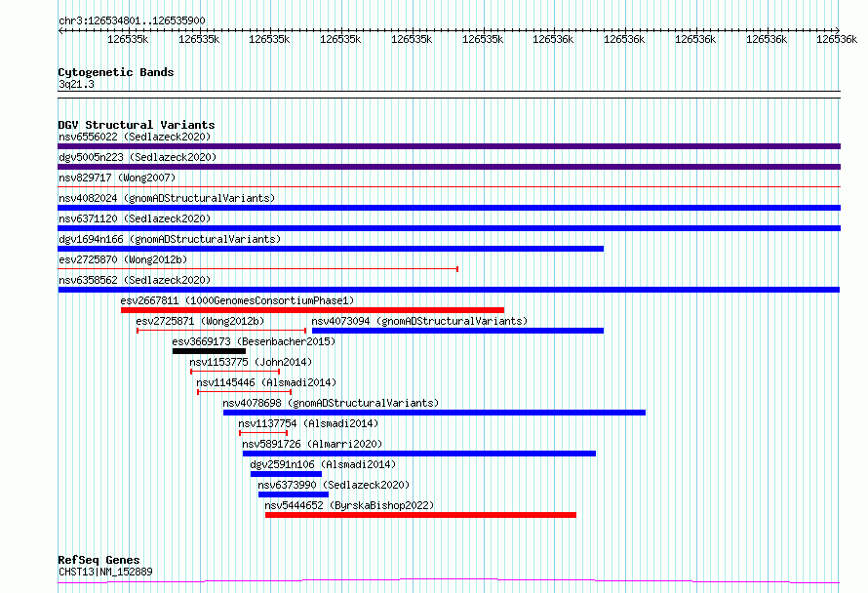Click the blue bar of nsv6371120
This screenshot has width=868, height=593.
coord(449,228)
